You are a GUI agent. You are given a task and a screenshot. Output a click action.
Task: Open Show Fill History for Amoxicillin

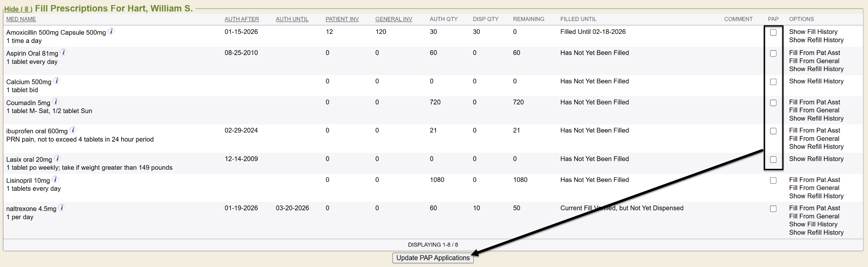(813, 32)
